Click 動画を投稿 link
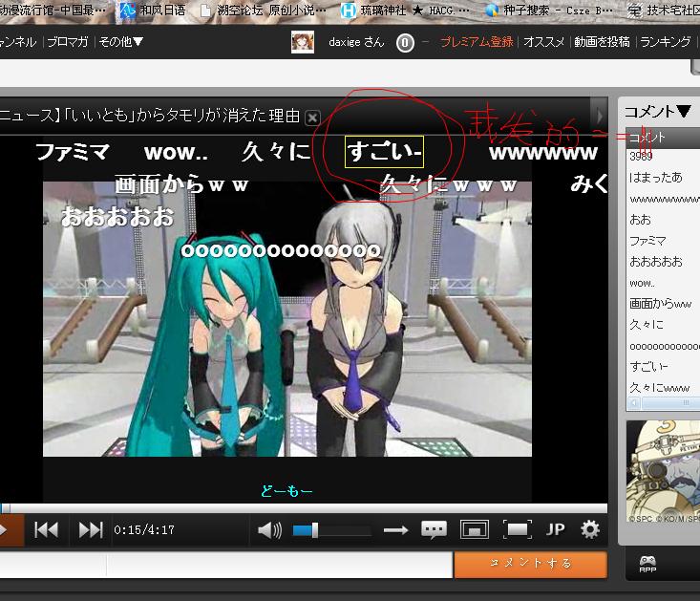700x601 pixels. click(602, 41)
